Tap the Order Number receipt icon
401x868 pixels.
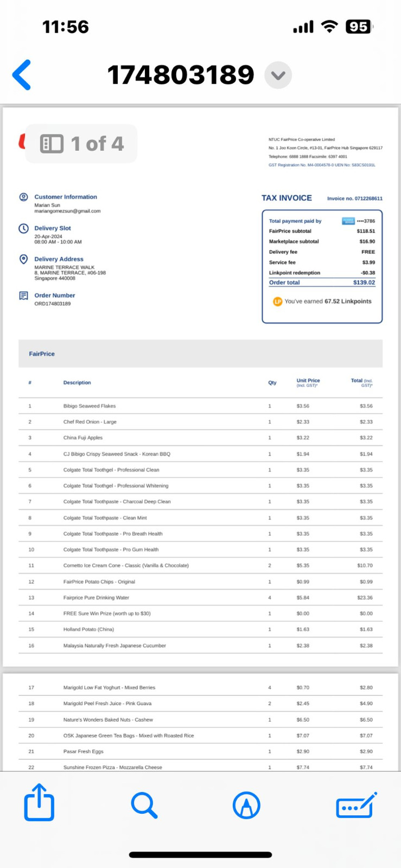[23, 296]
